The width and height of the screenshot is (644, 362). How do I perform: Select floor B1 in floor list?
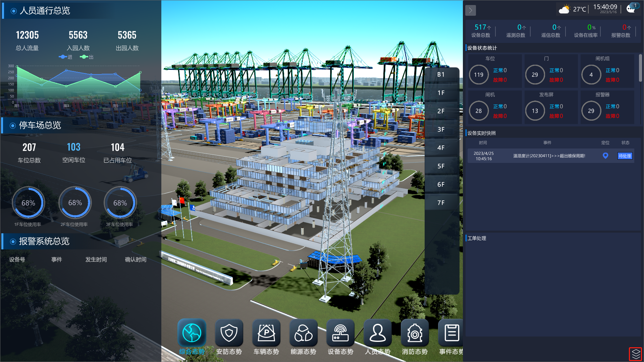pos(441,75)
